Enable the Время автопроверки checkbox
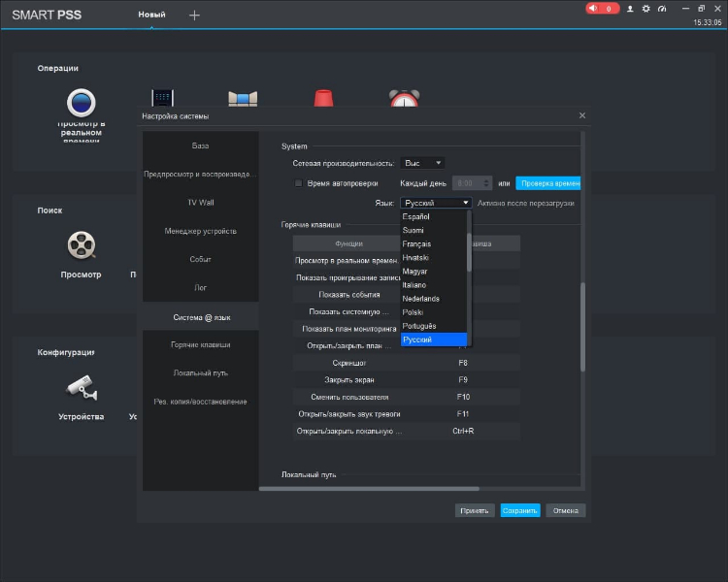728x582 pixels. click(x=299, y=183)
